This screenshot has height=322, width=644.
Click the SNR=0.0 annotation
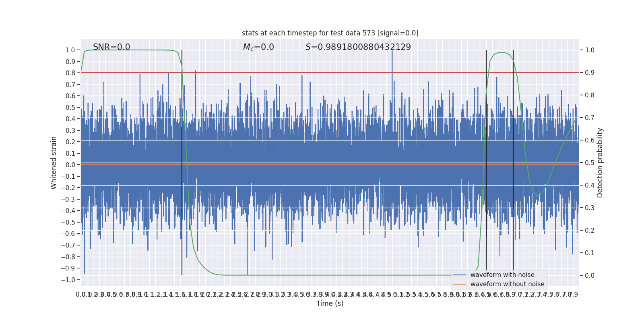(111, 47)
